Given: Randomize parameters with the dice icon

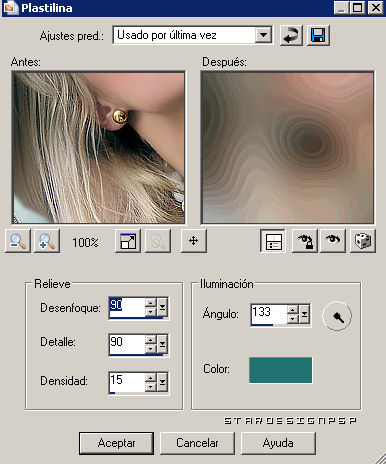Looking at the screenshot, I should click(x=363, y=241).
